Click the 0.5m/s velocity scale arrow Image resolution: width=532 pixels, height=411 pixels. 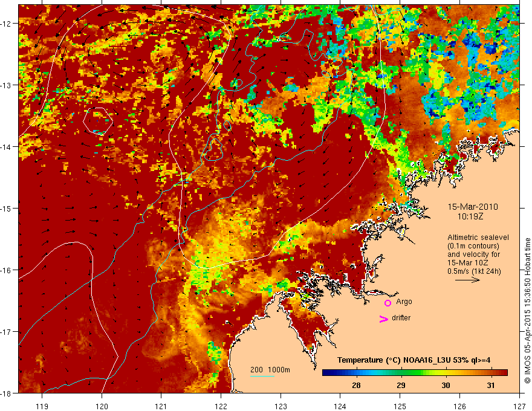467,280
